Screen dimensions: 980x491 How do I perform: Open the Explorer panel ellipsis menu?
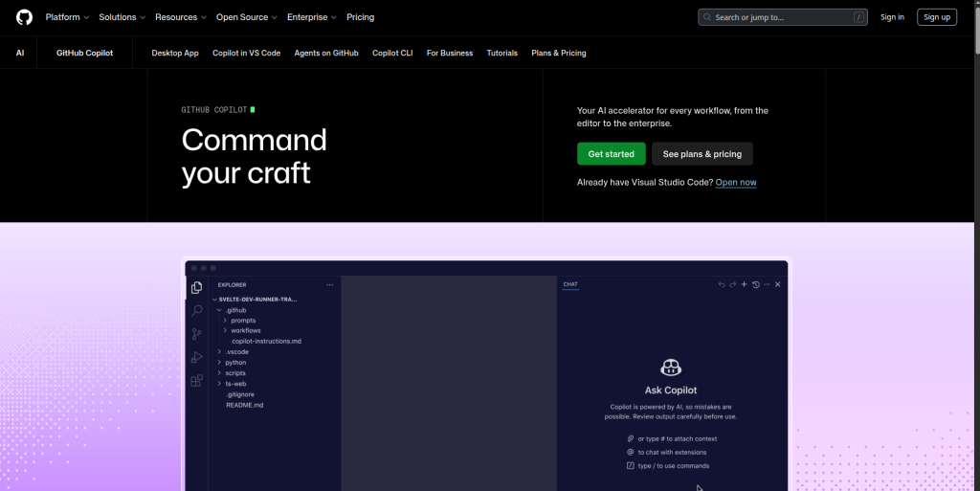click(x=330, y=285)
